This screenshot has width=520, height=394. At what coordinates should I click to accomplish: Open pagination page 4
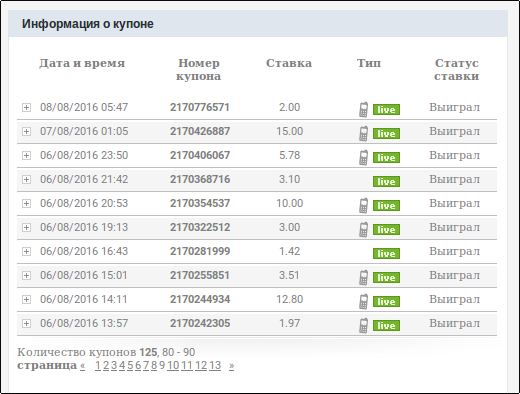pyautogui.click(x=122, y=366)
